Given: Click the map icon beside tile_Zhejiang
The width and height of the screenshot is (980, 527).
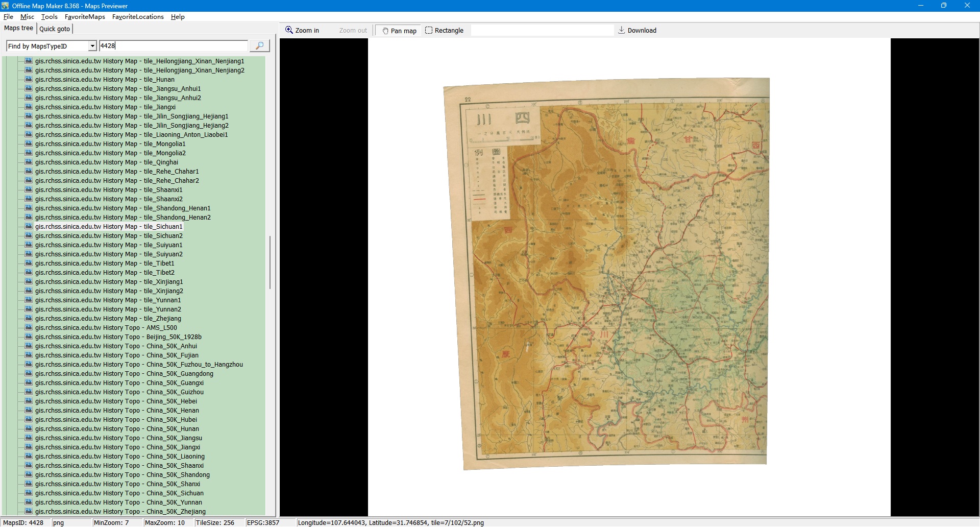Looking at the screenshot, I should click(29, 319).
